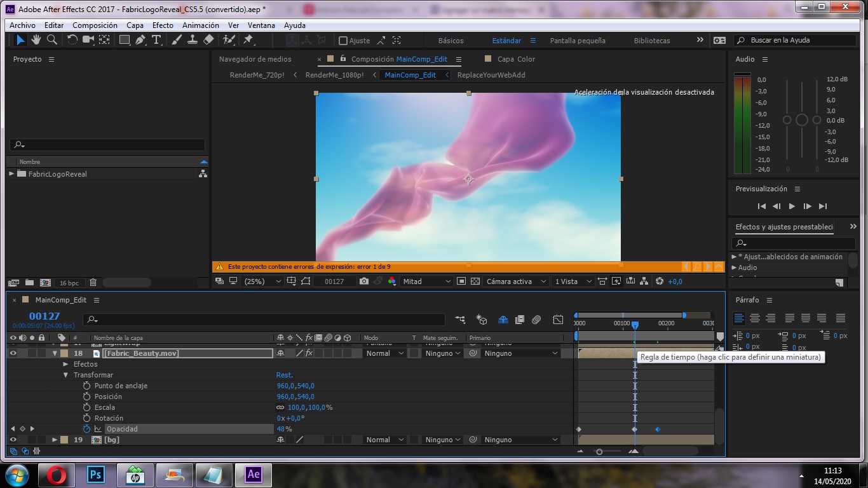Screen dimensions: 868x488
Task: Select the Unified Camera tool
Action: click(x=88, y=39)
